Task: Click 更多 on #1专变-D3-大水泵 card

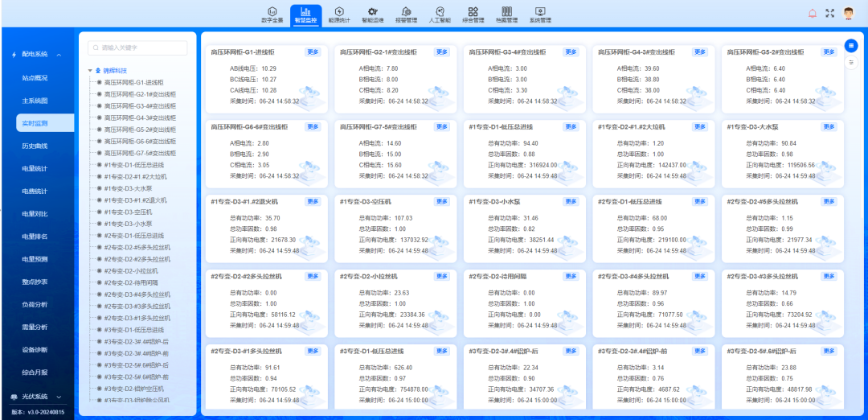Action: pyautogui.click(x=829, y=126)
